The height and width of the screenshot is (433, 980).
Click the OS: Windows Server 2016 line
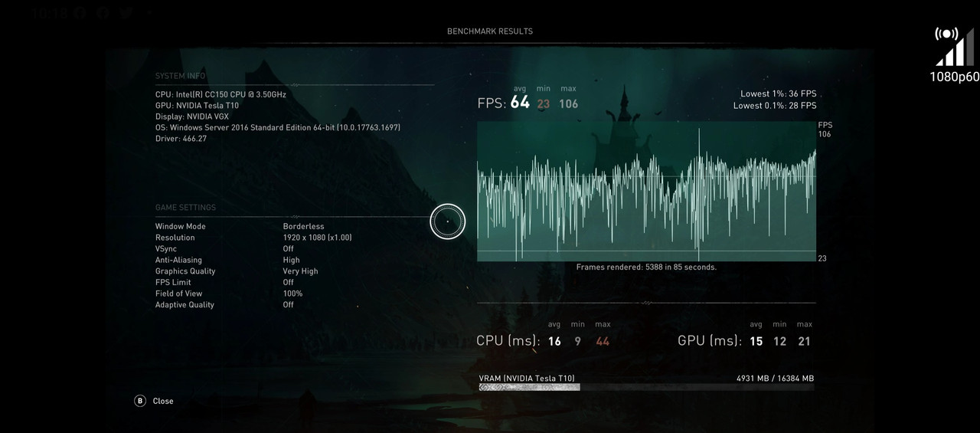278,128
